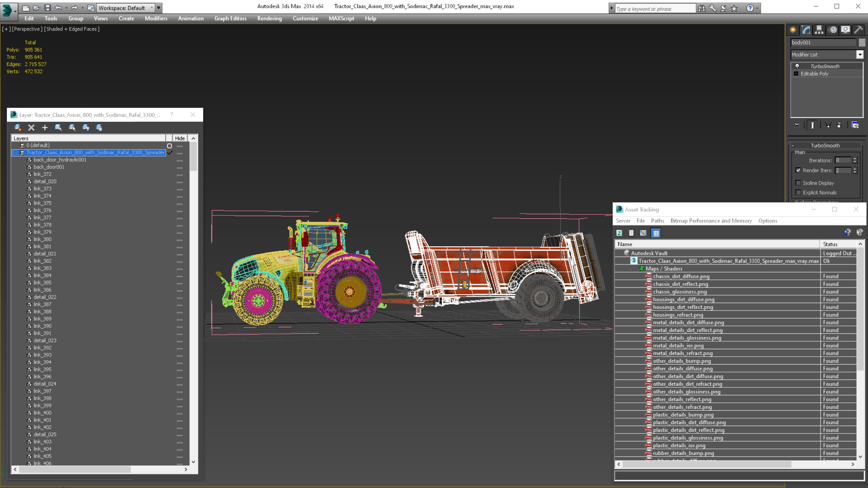The width and height of the screenshot is (868, 488).
Task: Click the Create New Layer plus icon
Action: [45, 127]
